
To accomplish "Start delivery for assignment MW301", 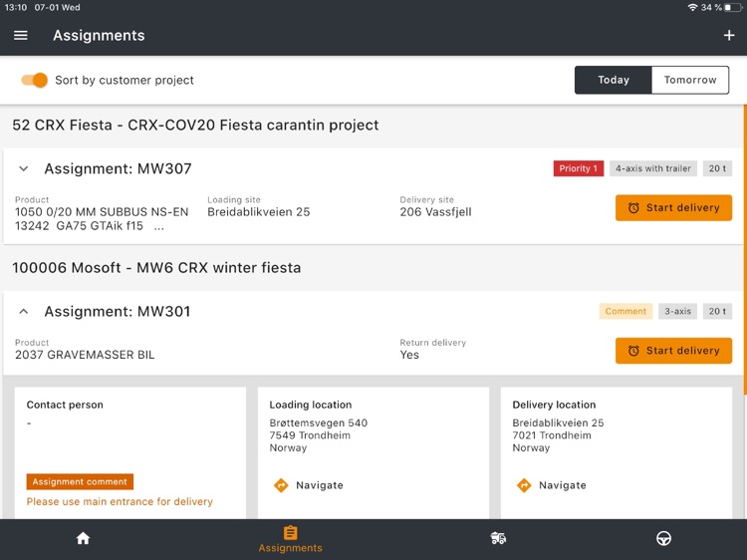I will pos(673,351).
